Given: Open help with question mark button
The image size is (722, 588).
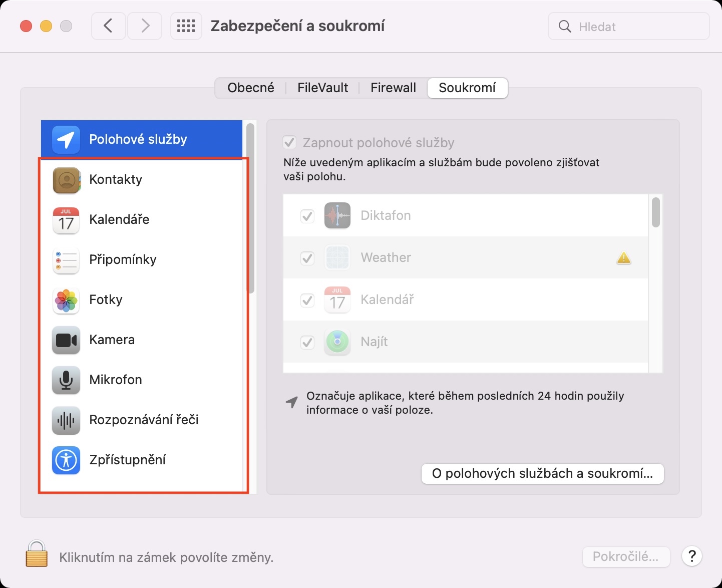Looking at the screenshot, I should [x=691, y=556].
